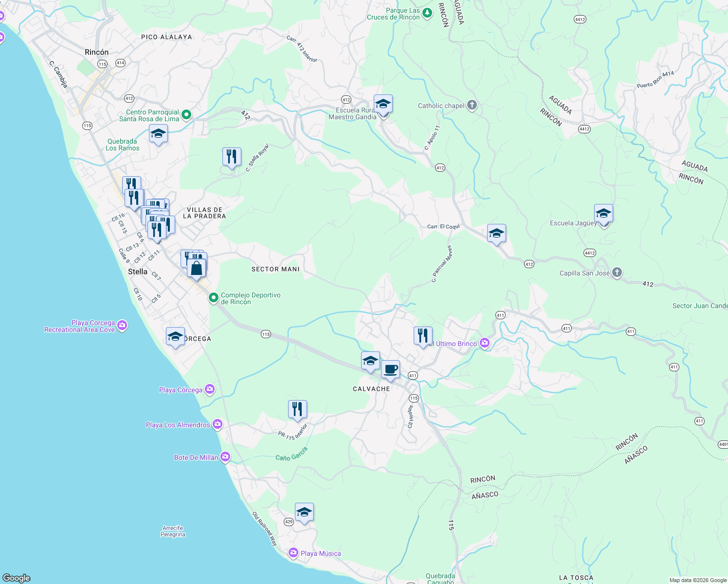The image size is (728, 584).
Task: Click the Parque Las Cruces de Rincón tree marker
Action: 427,13
